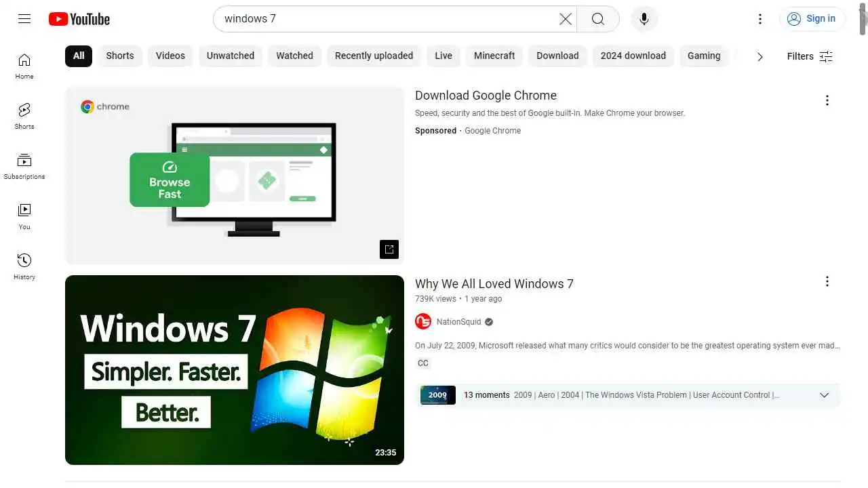
Task: Play the Windows 7 video thumbnail
Action: point(235,370)
